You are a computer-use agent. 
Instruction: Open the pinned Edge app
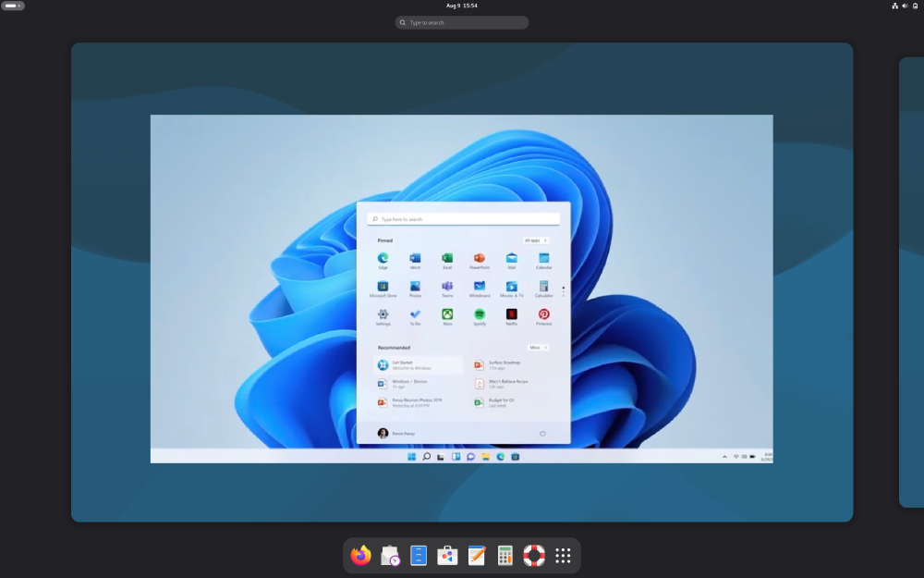(383, 261)
